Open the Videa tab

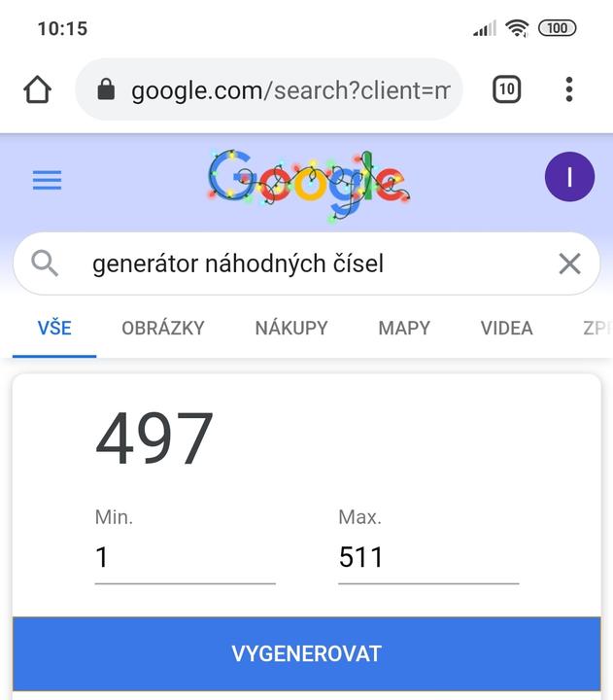tap(506, 328)
